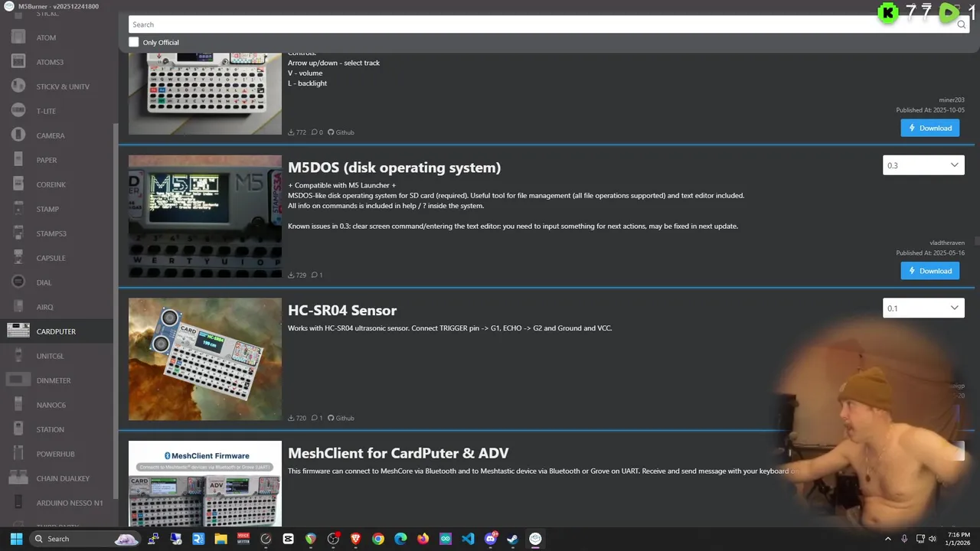Click the Windows taskbar Search box
The height and width of the screenshot is (551, 980).
pyautogui.click(x=84, y=539)
